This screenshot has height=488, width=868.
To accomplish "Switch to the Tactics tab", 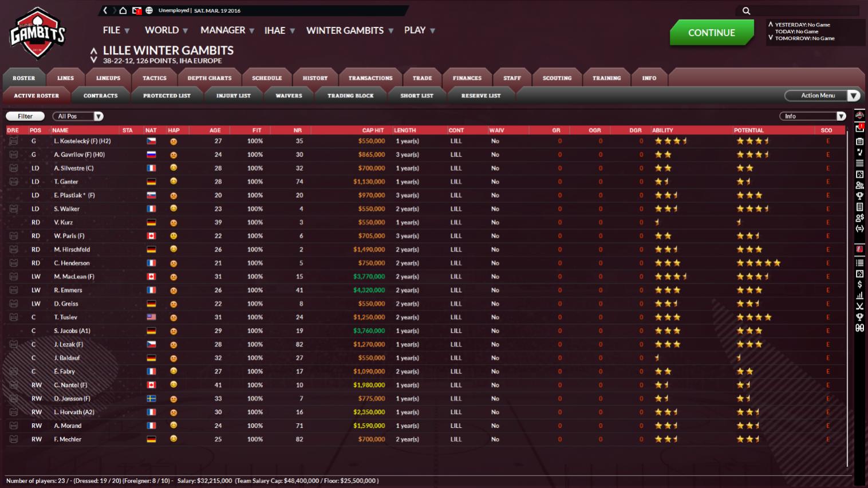I will pos(155,78).
